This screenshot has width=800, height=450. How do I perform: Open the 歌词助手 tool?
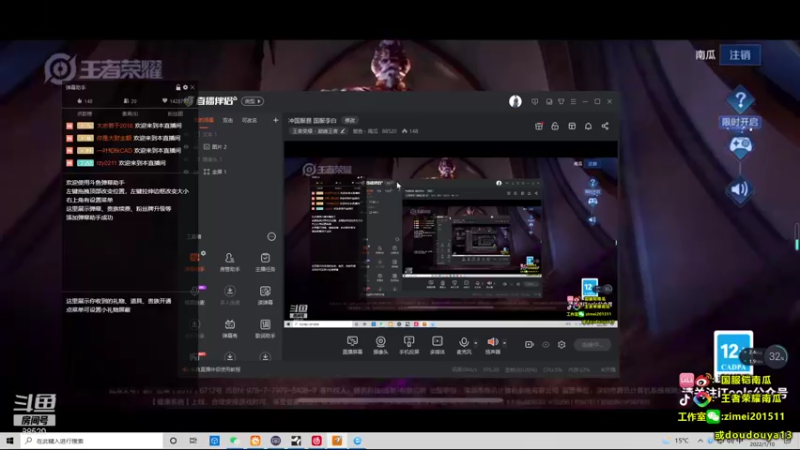tap(265, 328)
